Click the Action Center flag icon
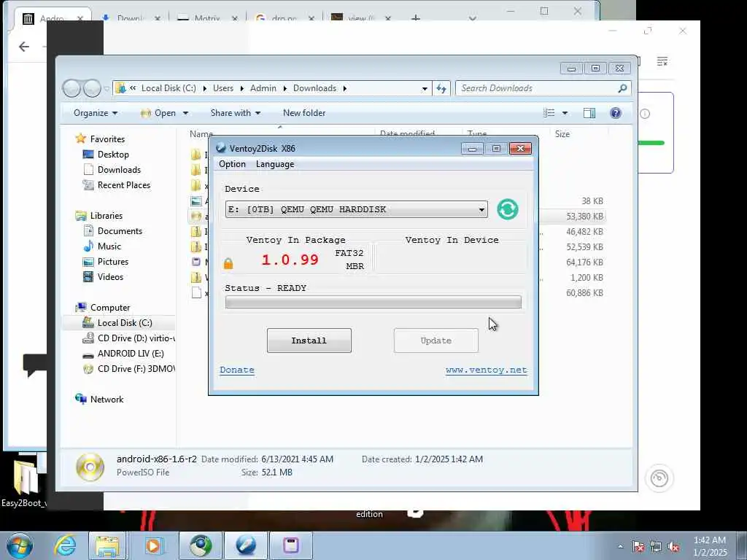The image size is (747, 560). (x=638, y=547)
